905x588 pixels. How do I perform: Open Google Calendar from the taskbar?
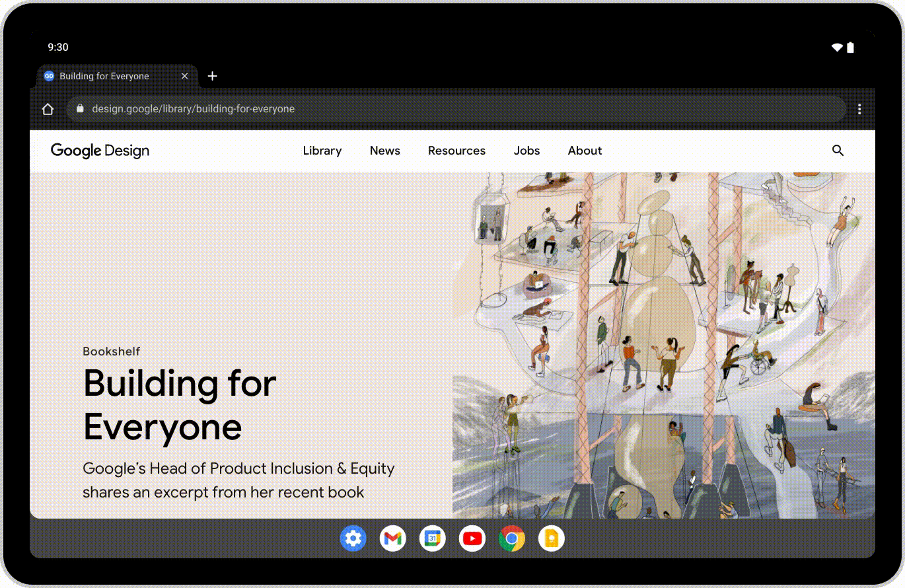click(433, 539)
